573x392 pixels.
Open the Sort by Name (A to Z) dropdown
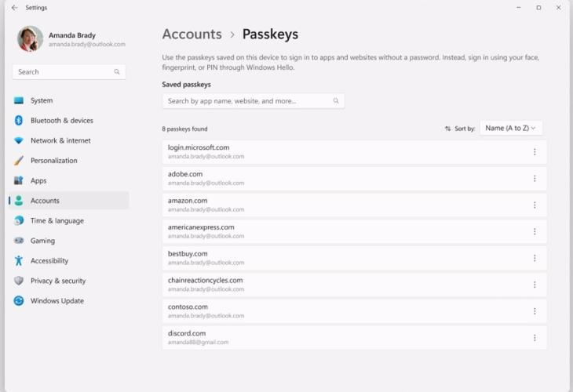(511, 128)
